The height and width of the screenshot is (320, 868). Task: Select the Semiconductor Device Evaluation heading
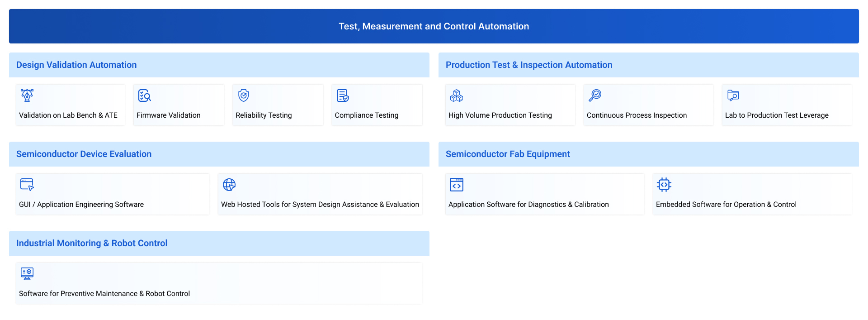tap(84, 154)
